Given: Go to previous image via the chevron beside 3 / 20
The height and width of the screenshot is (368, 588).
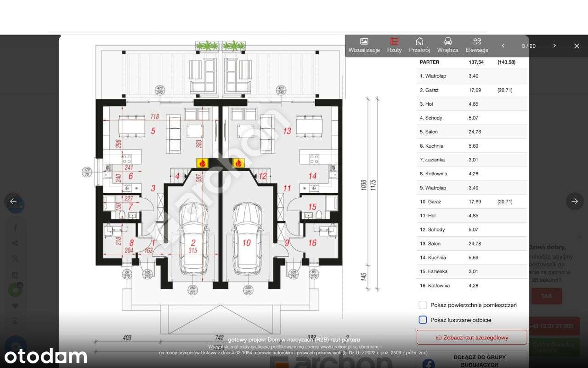Looking at the screenshot, I should [x=503, y=46].
